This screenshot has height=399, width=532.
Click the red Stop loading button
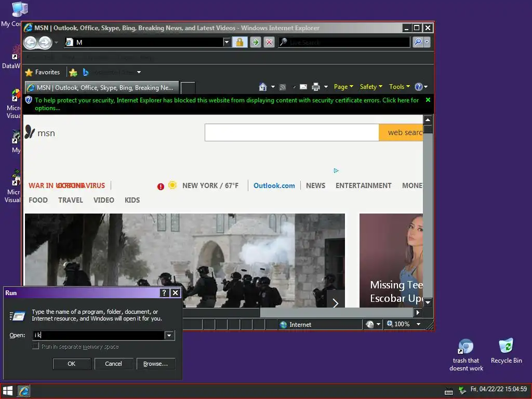[269, 42]
